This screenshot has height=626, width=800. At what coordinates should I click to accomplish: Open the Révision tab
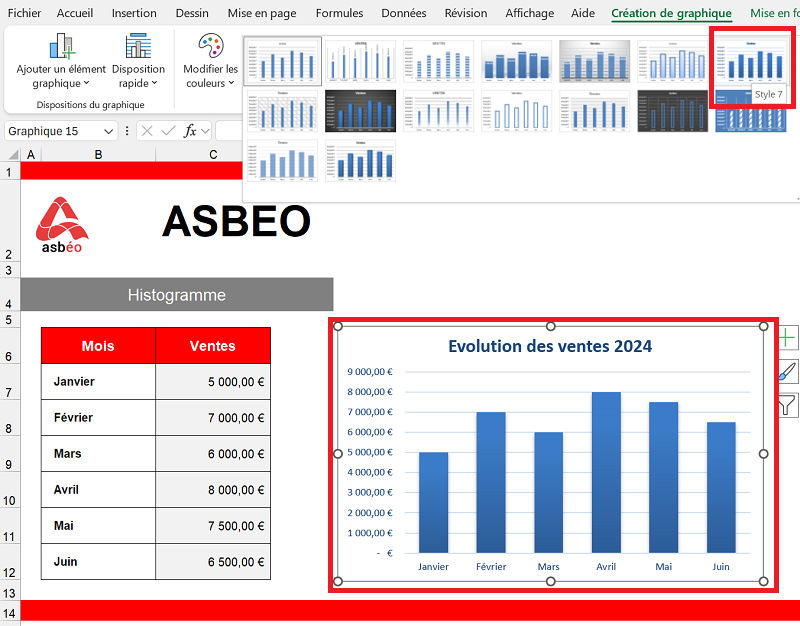(466, 13)
